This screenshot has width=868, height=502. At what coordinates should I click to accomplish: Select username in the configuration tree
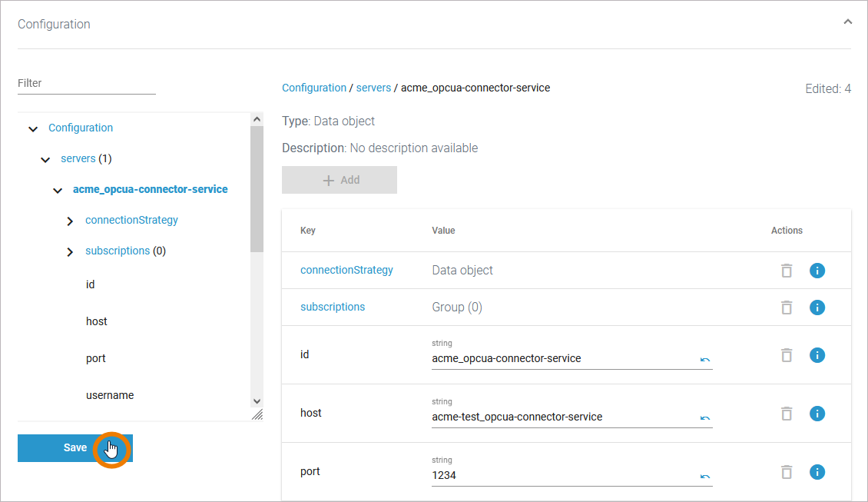[x=110, y=395]
